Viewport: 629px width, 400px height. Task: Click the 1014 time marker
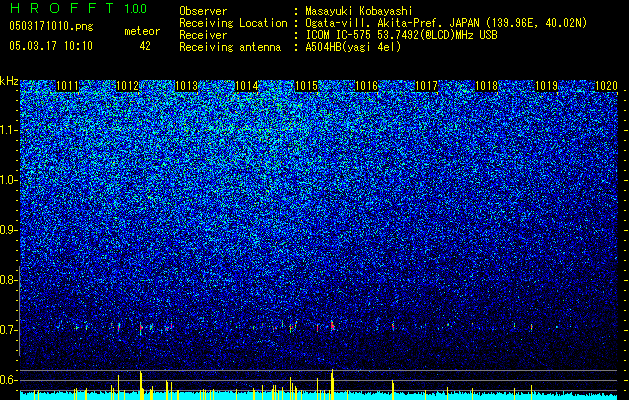(246, 86)
